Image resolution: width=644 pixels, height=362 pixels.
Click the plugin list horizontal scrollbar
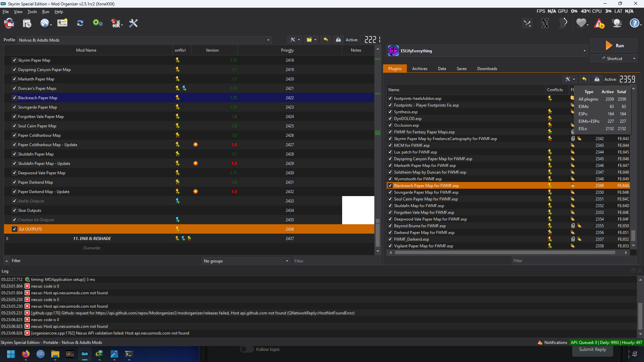click(x=505, y=253)
